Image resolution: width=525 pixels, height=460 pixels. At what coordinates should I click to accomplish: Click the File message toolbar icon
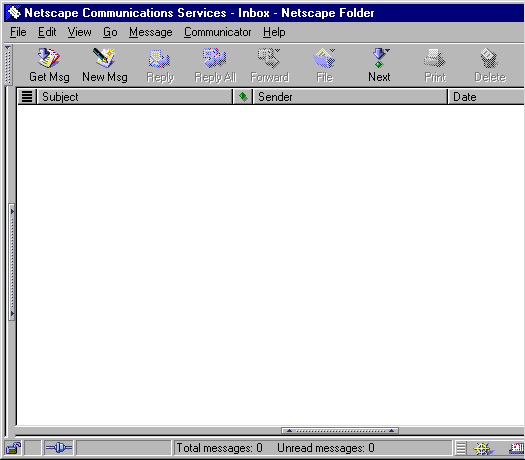point(324,58)
